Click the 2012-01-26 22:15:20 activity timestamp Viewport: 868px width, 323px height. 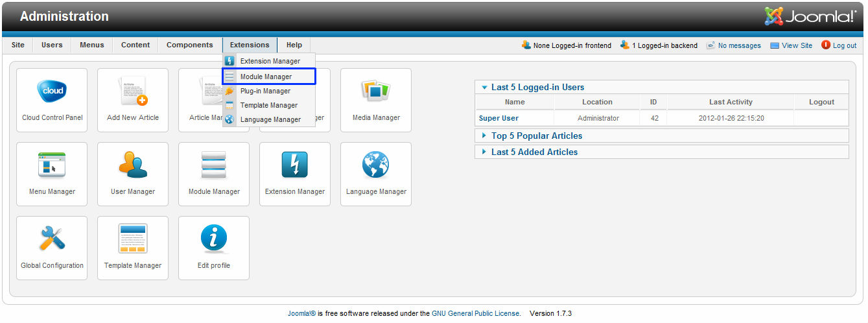pyautogui.click(x=731, y=118)
